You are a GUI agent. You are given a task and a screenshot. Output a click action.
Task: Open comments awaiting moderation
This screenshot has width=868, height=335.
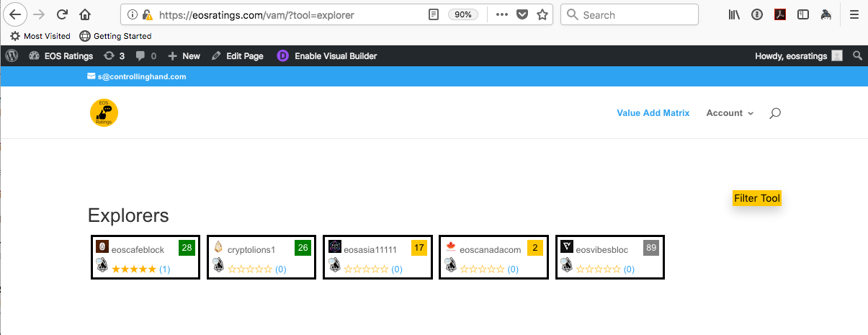(x=146, y=55)
